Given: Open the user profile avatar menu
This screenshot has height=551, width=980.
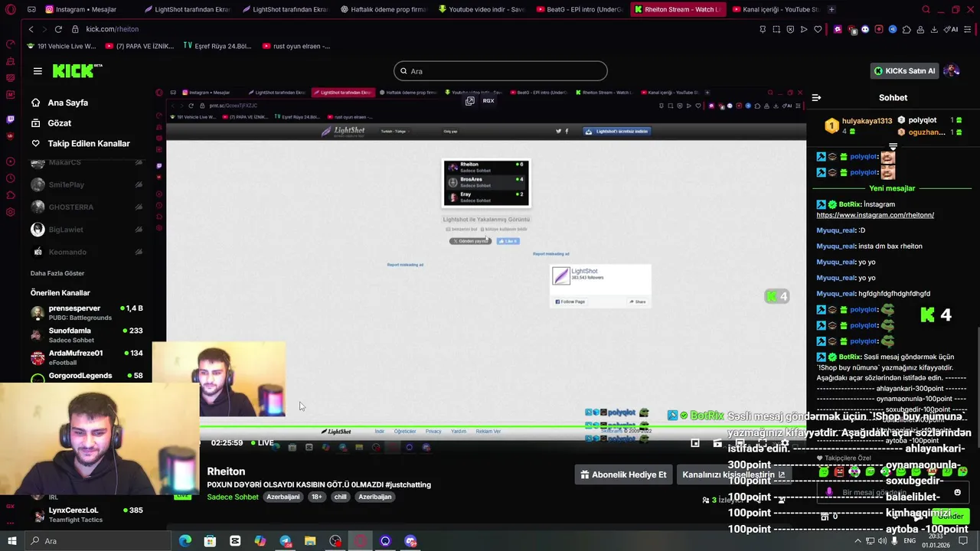Looking at the screenshot, I should (952, 71).
